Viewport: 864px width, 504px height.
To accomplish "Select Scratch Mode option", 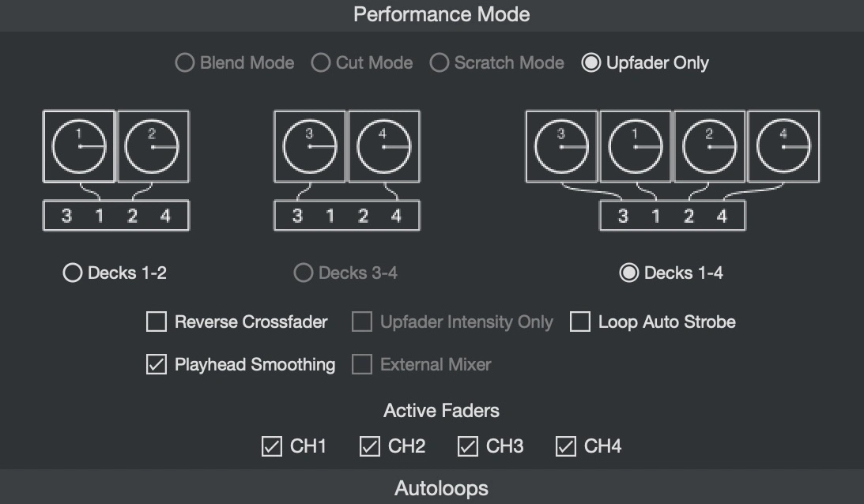I will point(440,63).
